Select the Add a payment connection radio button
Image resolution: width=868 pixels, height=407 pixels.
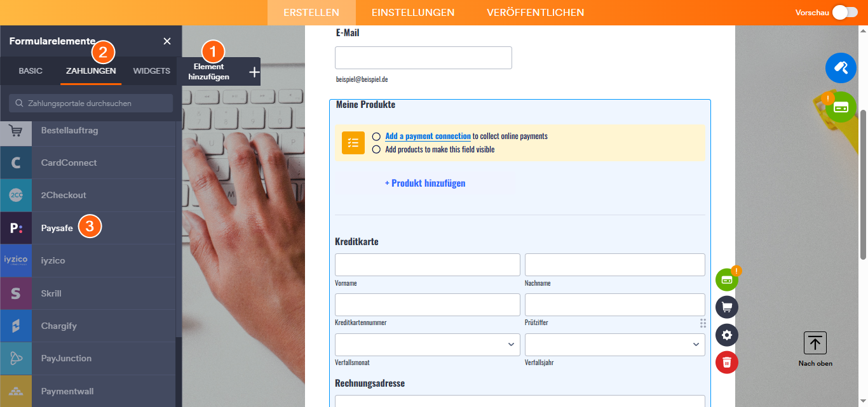pos(376,136)
